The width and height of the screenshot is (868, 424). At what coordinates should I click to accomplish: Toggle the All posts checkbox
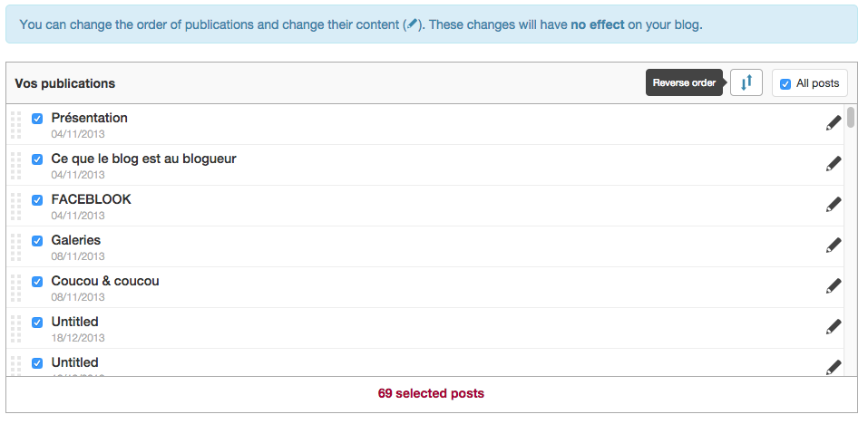[x=785, y=84]
